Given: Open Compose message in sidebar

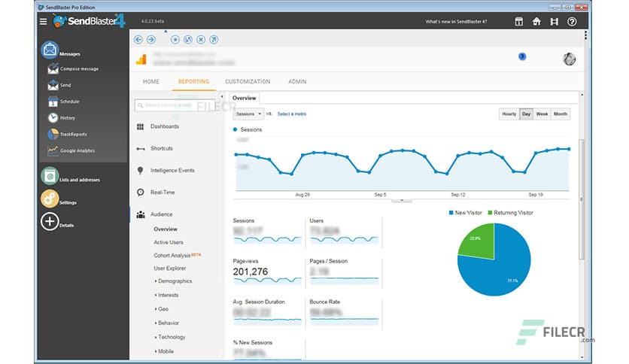Looking at the screenshot, I should [x=73, y=69].
